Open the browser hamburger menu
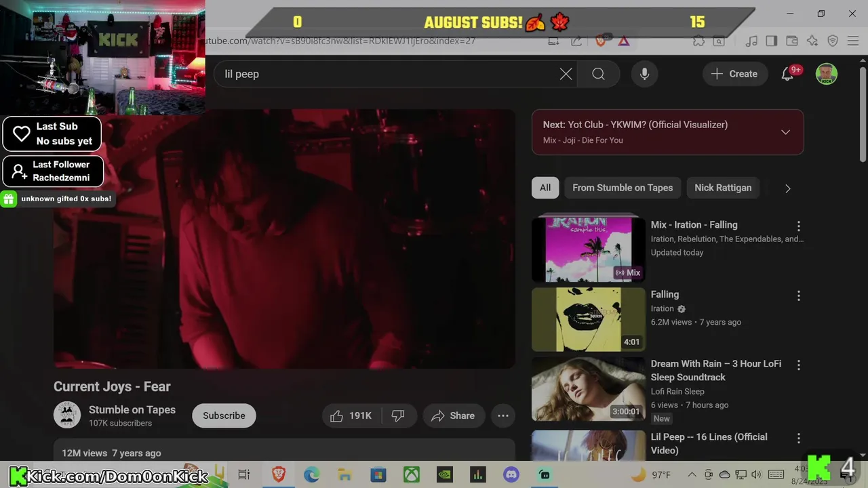Image resolution: width=868 pixels, height=488 pixels. tap(853, 41)
